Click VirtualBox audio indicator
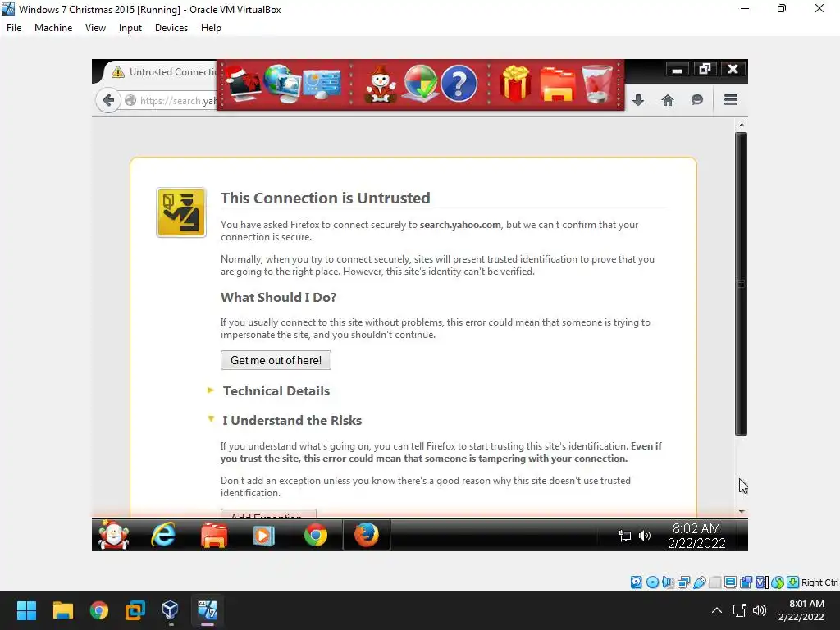 (668, 582)
